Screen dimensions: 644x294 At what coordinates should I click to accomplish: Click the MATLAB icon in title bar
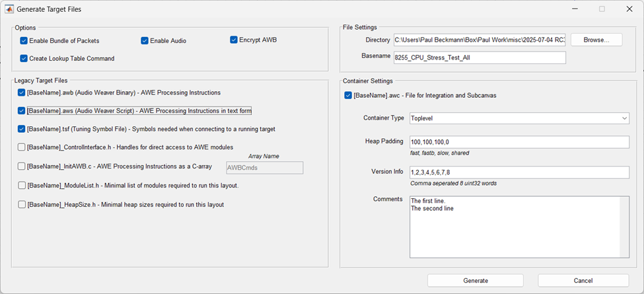pyautogui.click(x=9, y=9)
